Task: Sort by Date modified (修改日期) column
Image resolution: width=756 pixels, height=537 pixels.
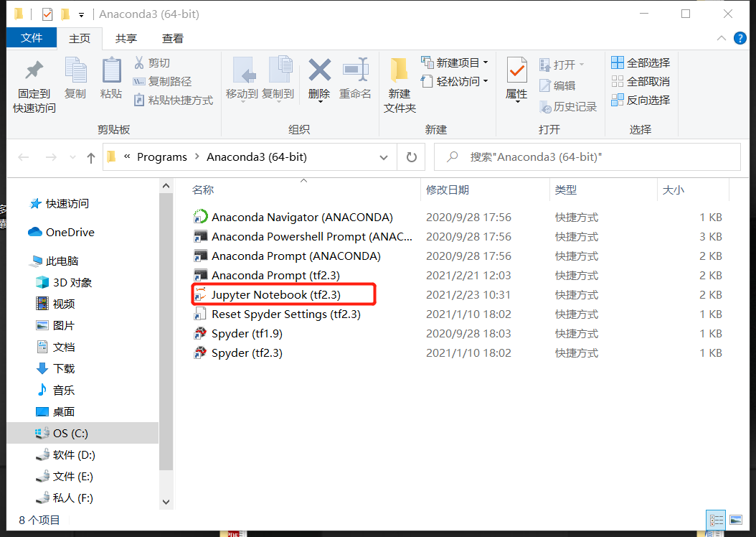Action: [448, 190]
